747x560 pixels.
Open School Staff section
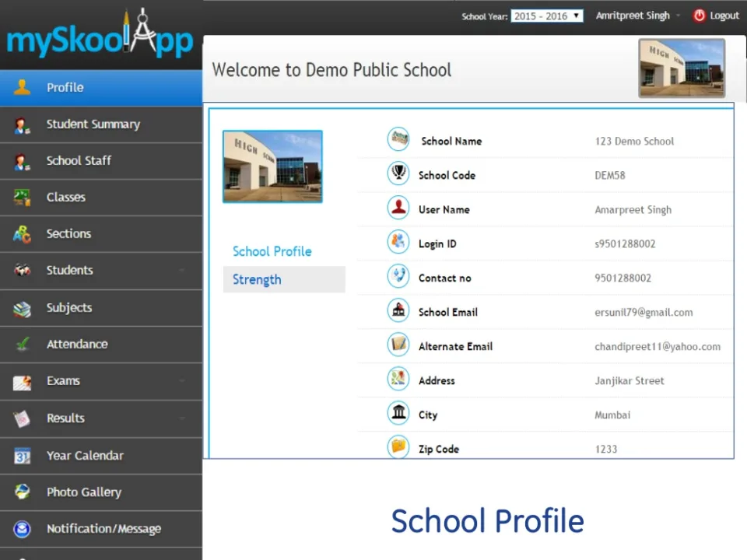coord(101,161)
